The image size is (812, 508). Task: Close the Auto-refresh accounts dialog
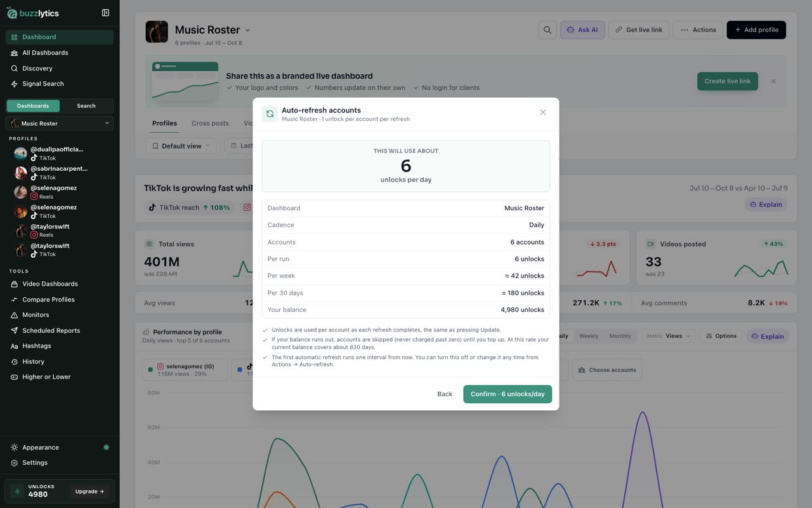click(x=543, y=112)
